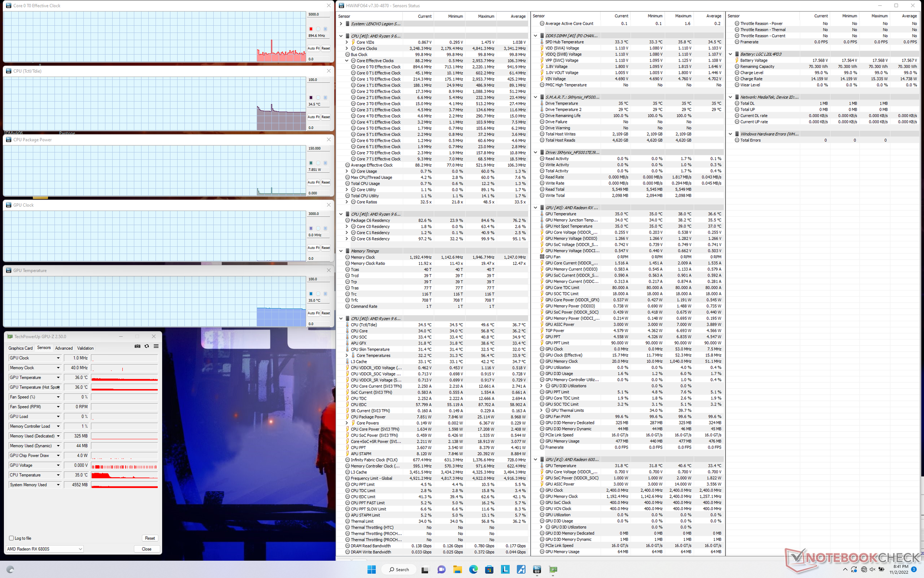
Task: Click the sensor status icon beside Core VIDs
Action: pyautogui.click(x=353, y=42)
